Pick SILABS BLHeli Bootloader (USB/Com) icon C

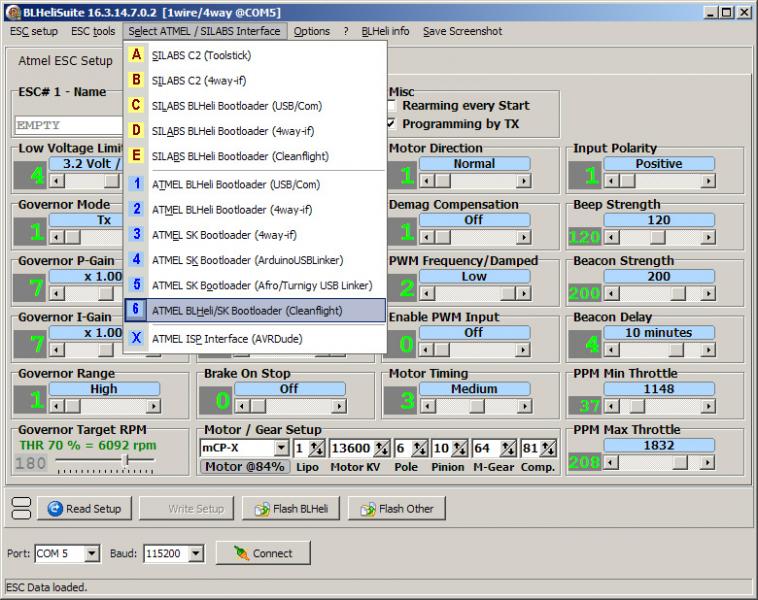[137, 105]
